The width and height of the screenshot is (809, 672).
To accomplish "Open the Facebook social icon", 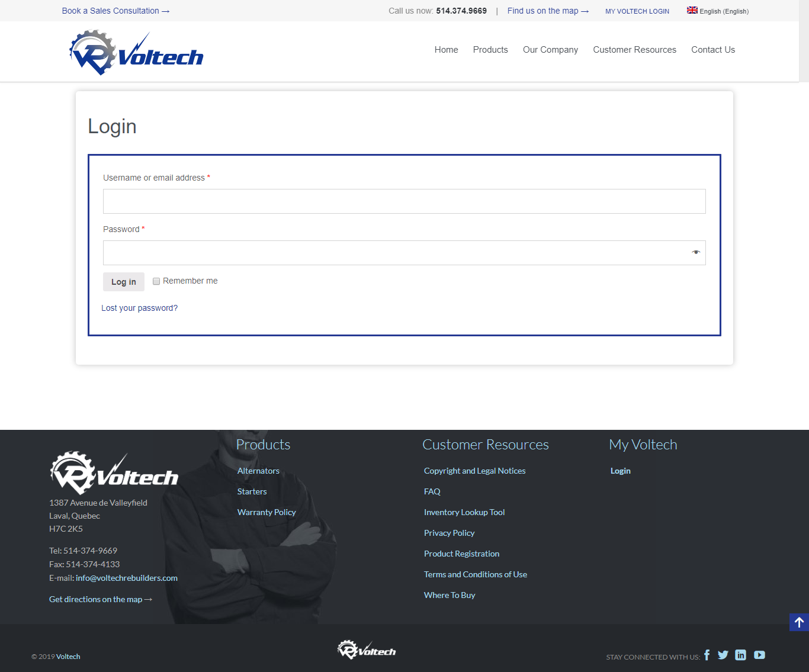I will [x=707, y=655].
